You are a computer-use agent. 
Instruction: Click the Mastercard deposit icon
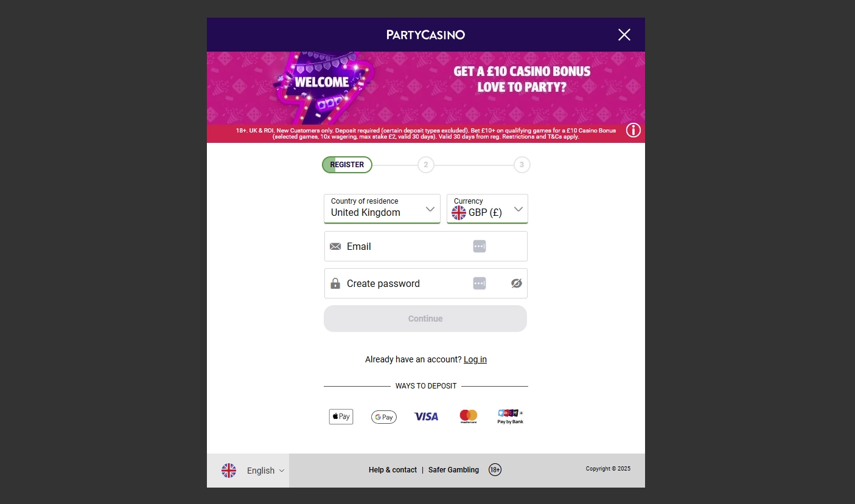pyautogui.click(x=468, y=415)
